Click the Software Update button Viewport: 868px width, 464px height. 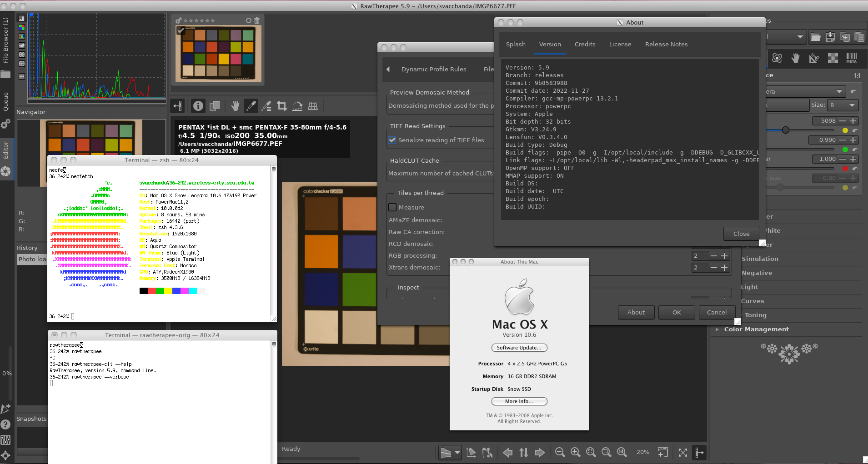519,348
